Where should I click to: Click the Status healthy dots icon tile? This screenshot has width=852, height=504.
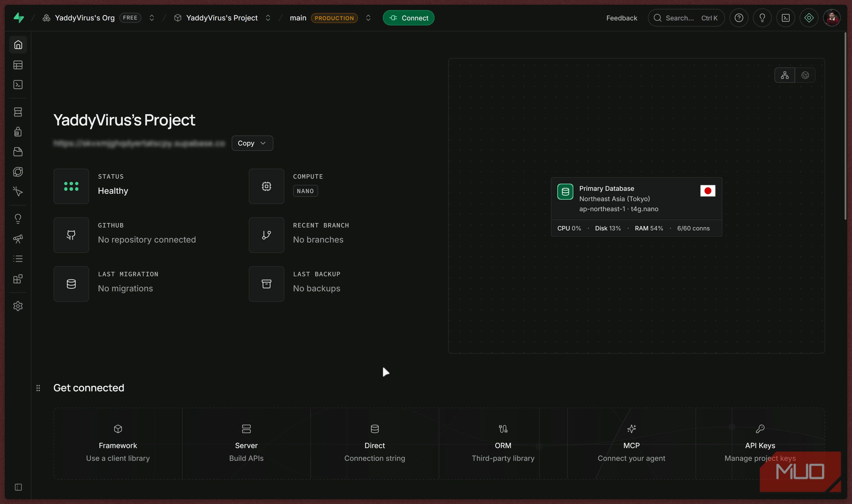coord(71,186)
